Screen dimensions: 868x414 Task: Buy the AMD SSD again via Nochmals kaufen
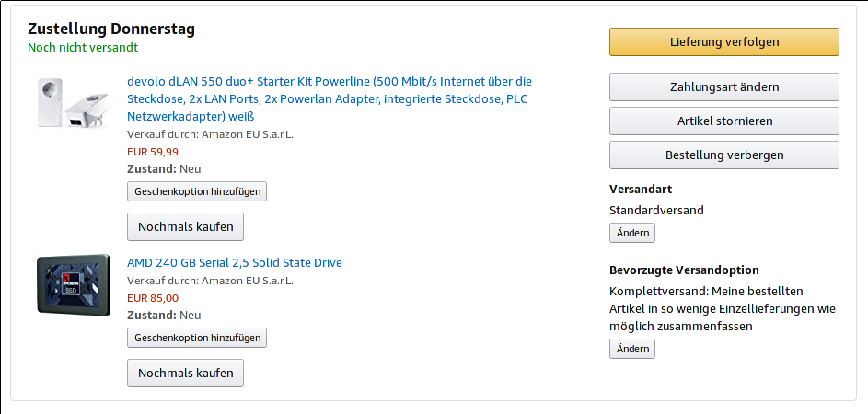(185, 373)
